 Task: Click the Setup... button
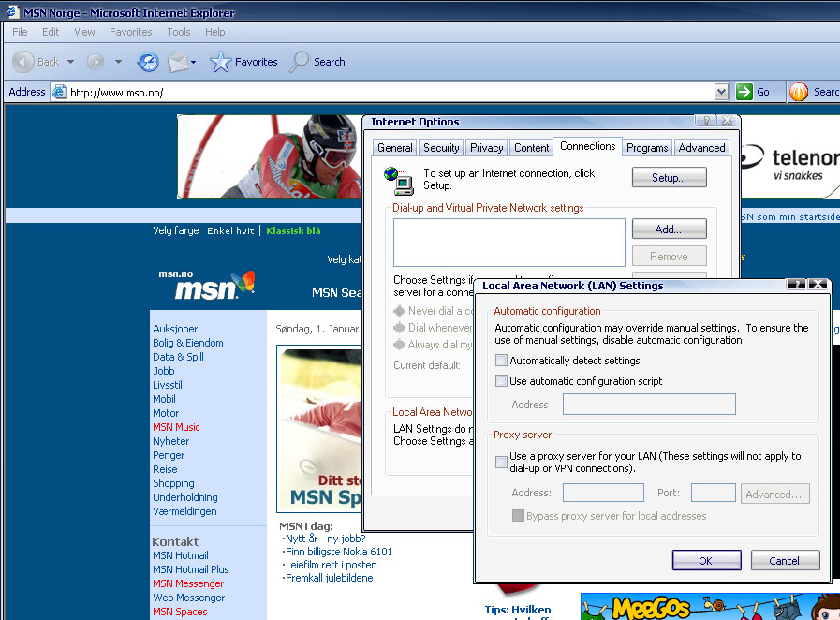[x=670, y=177]
